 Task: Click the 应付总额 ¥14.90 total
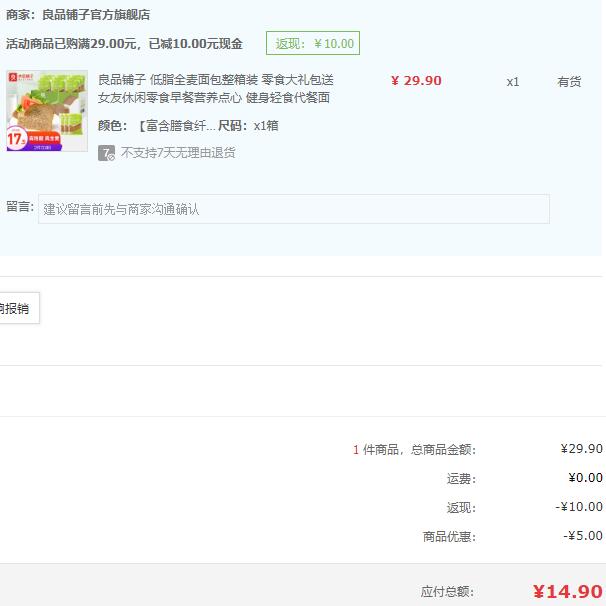(x=567, y=591)
